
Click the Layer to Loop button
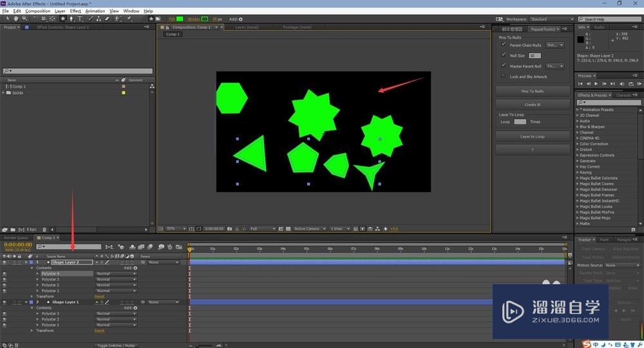pyautogui.click(x=533, y=137)
